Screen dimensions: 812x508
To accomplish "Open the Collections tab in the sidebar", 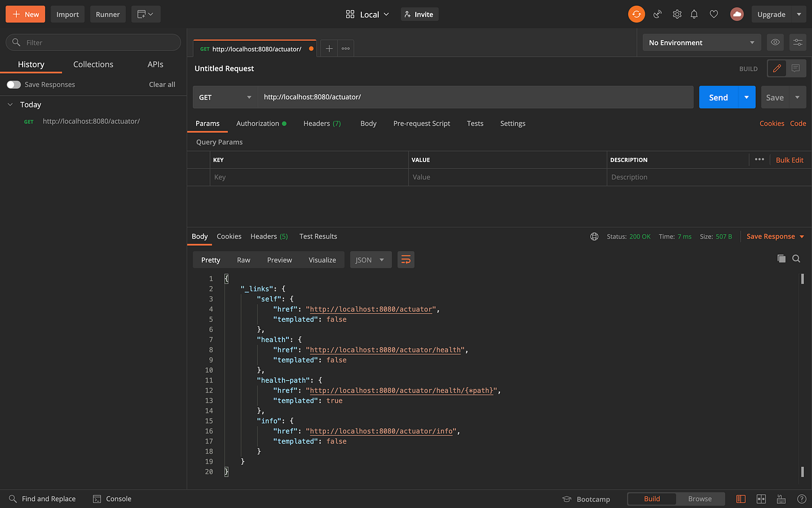I will [93, 64].
